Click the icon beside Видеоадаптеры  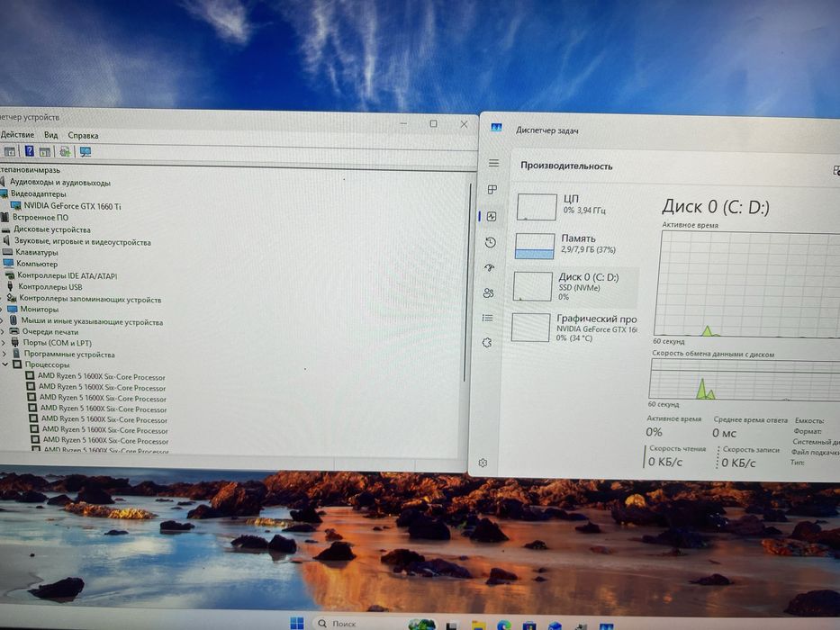click(5, 193)
